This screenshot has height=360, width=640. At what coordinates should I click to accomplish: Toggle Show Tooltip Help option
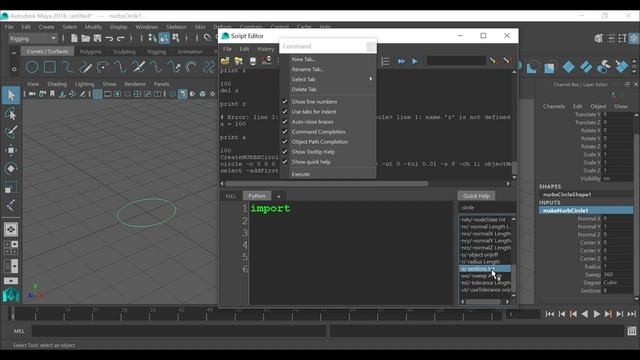pyautogui.click(x=313, y=152)
